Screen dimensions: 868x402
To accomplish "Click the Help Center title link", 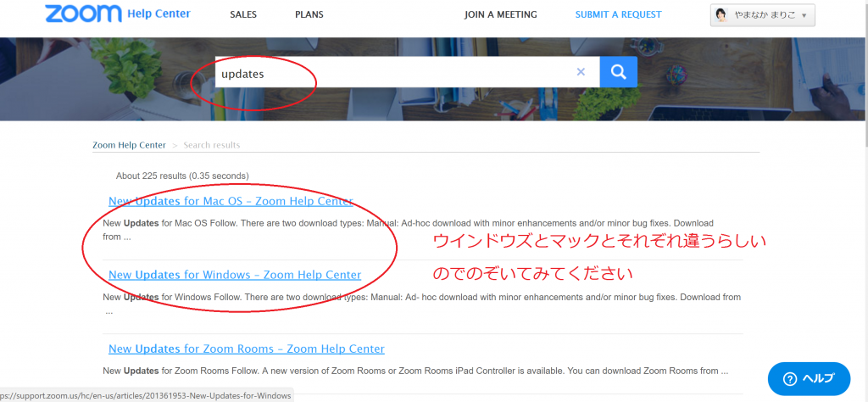I will pos(159,14).
